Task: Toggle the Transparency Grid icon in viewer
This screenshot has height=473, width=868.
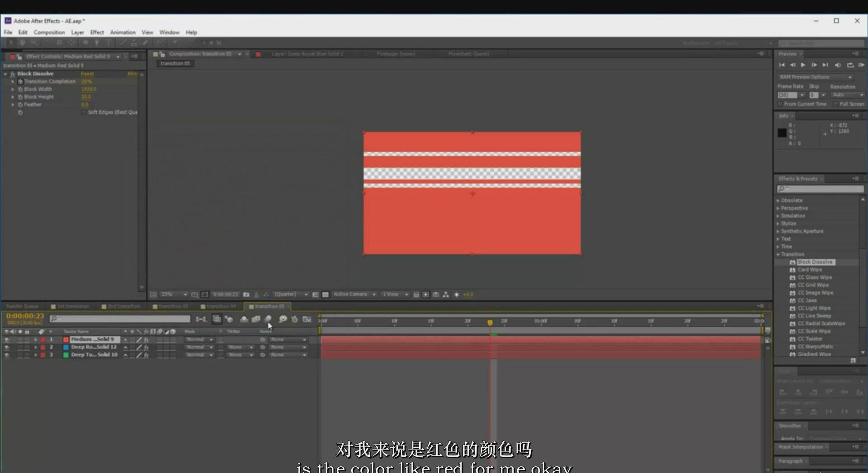Action: click(325, 295)
